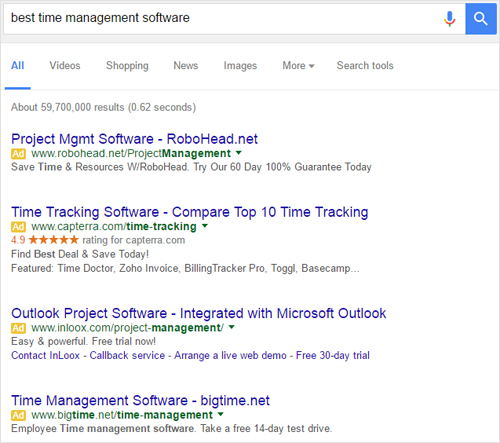The width and height of the screenshot is (500, 443).
Task: Switch to the Videos tab
Action: click(x=65, y=65)
